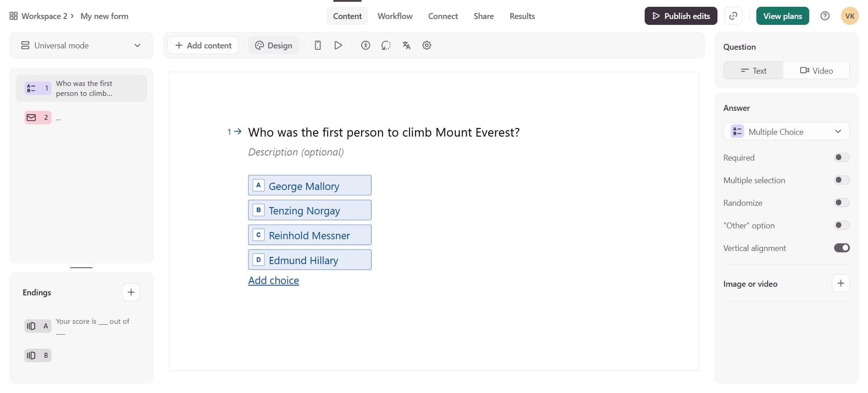The height and width of the screenshot is (393, 868).
Task: Open the Results tab
Action: (522, 16)
